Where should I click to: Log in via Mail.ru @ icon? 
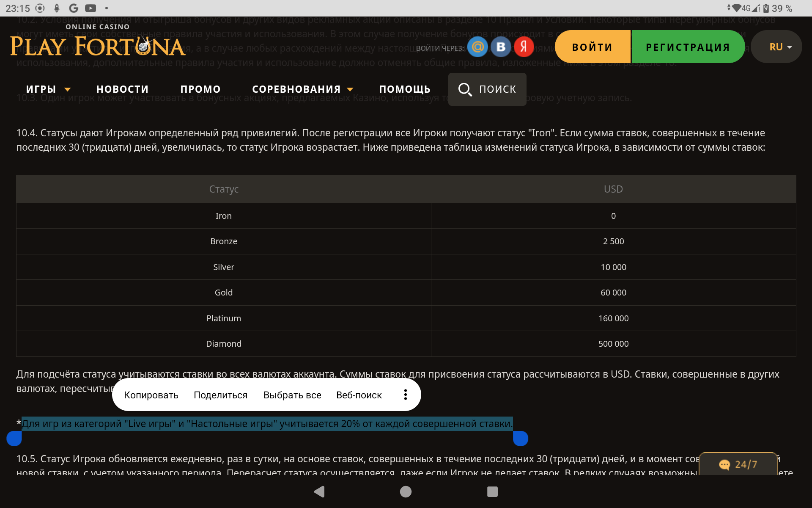[x=477, y=47]
